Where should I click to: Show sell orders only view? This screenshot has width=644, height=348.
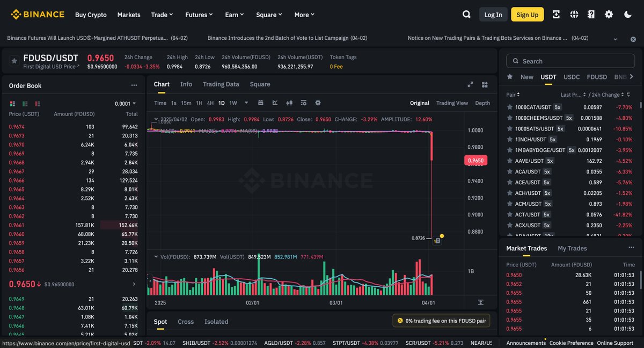pyautogui.click(x=38, y=104)
